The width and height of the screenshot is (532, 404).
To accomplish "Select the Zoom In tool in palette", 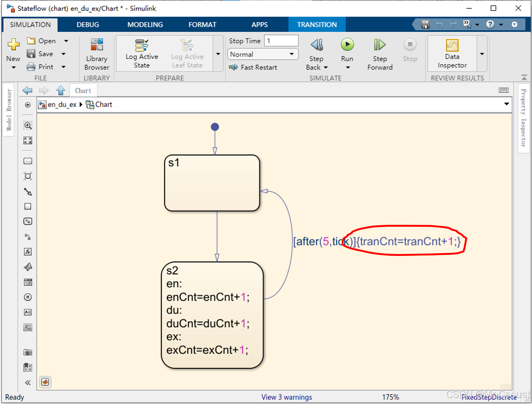I will pyautogui.click(x=28, y=125).
